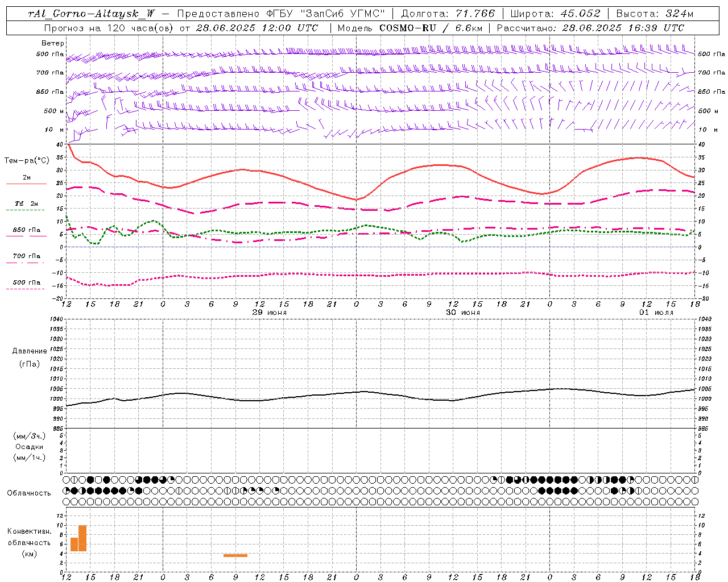The width and height of the screenshot is (728, 582).
Task: Click the 700 гПа temperature legend entry
Action: (26, 256)
